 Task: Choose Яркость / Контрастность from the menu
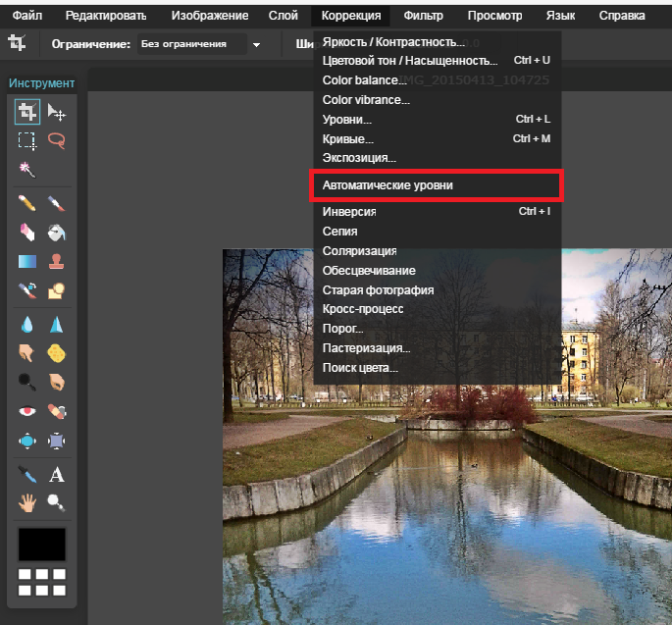pos(393,42)
